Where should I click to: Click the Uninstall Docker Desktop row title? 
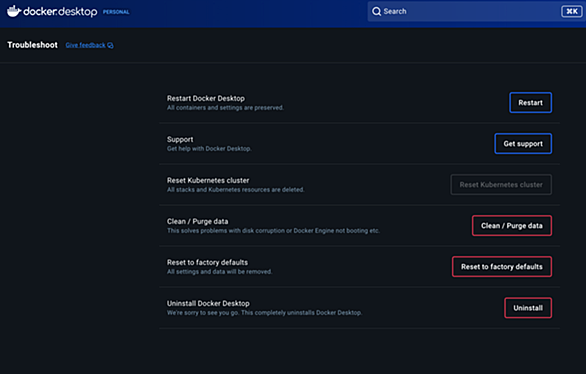[208, 303]
